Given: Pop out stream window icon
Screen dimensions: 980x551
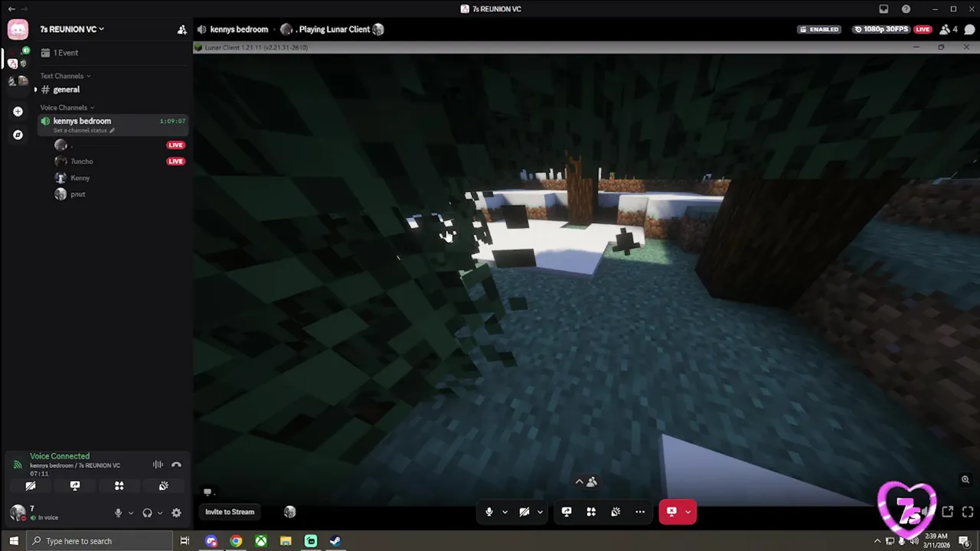Looking at the screenshot, I should (947, 512).
